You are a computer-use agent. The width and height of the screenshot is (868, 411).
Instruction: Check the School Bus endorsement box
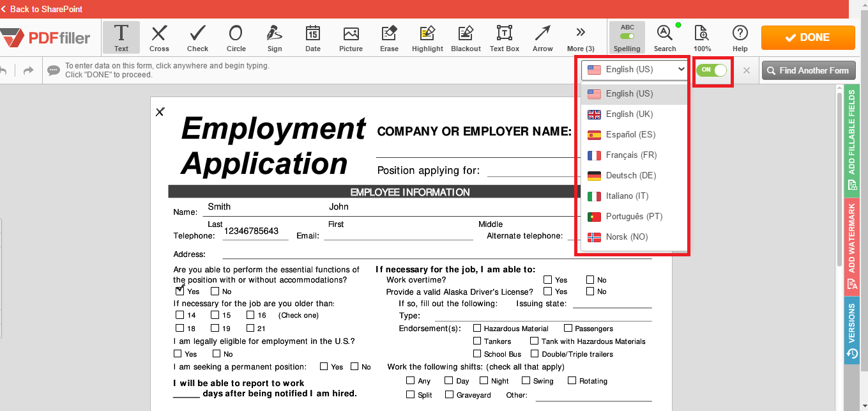tap(477, 353)
